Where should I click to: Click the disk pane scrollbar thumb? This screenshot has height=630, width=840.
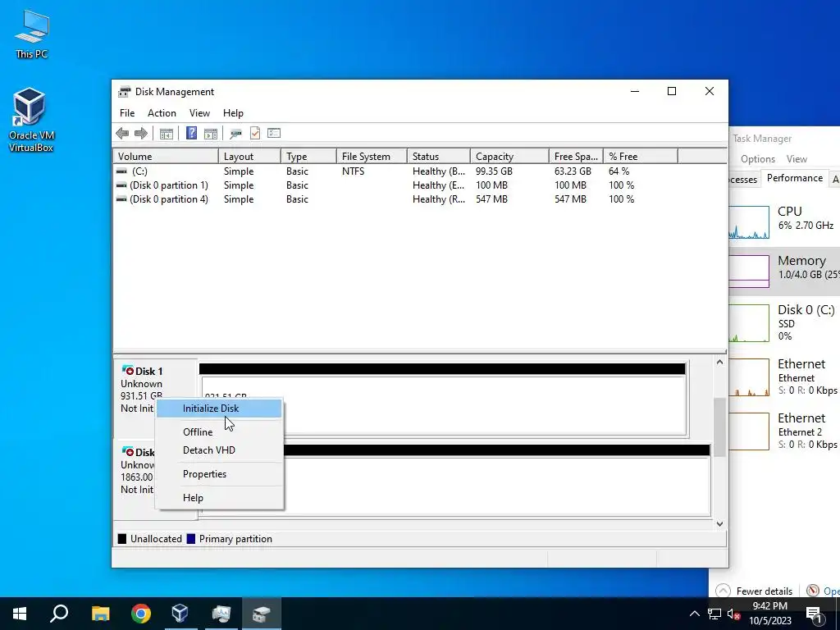click(x=720, y=427)
